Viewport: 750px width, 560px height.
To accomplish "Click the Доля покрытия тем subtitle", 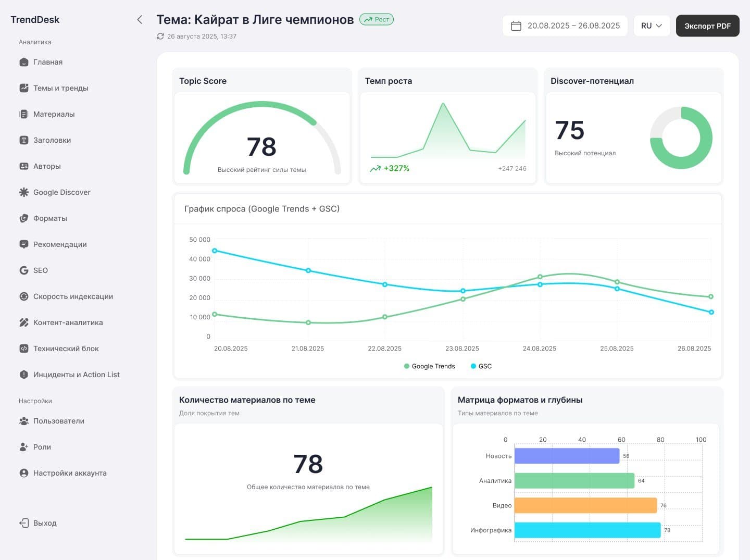I will [x=209, y=413].
